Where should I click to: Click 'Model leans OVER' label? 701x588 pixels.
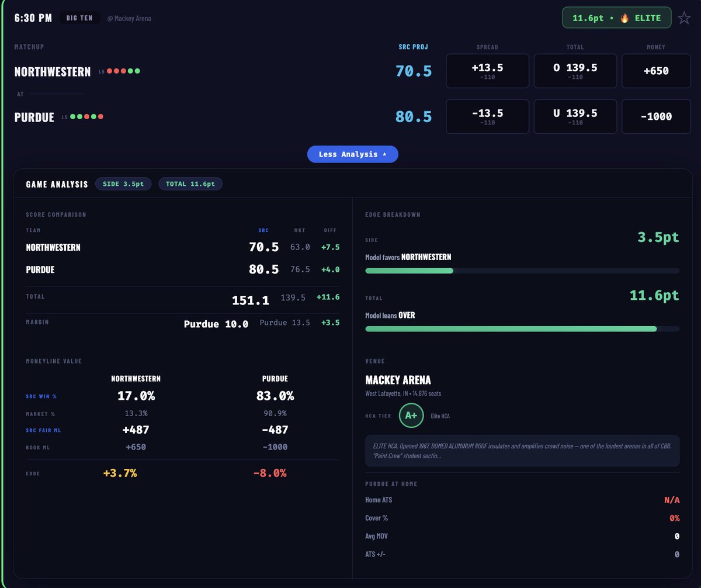pos(390,315)
